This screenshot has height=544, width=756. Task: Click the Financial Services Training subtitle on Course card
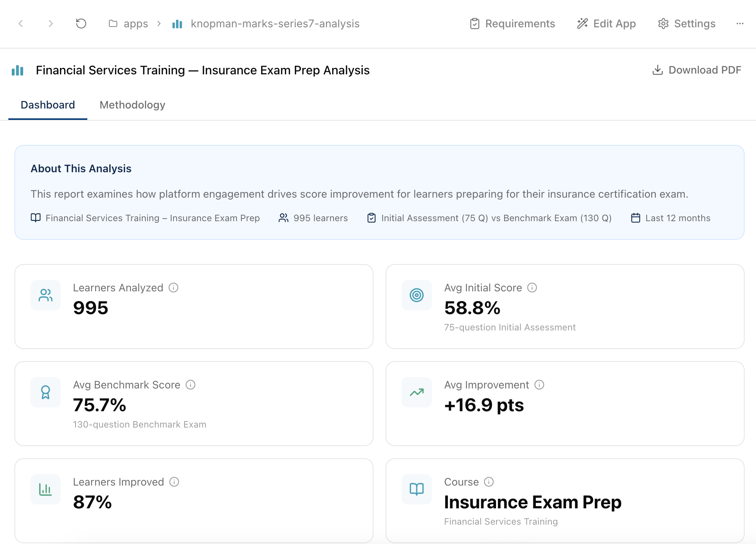click(501, 522)
